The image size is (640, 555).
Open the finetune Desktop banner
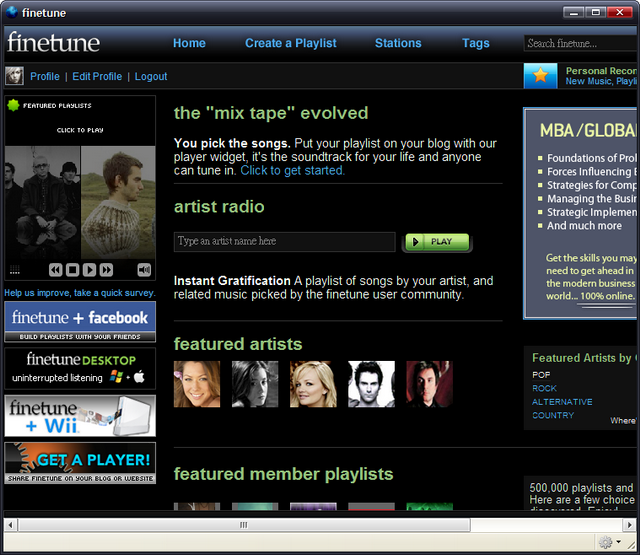[80, 369]
